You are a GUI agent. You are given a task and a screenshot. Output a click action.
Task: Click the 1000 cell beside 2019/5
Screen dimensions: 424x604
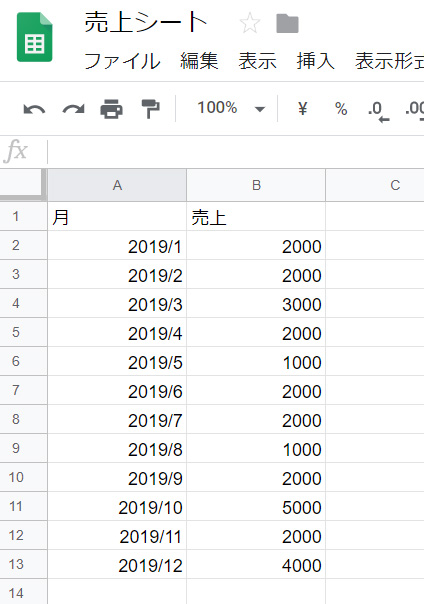(x=256, y=361)
